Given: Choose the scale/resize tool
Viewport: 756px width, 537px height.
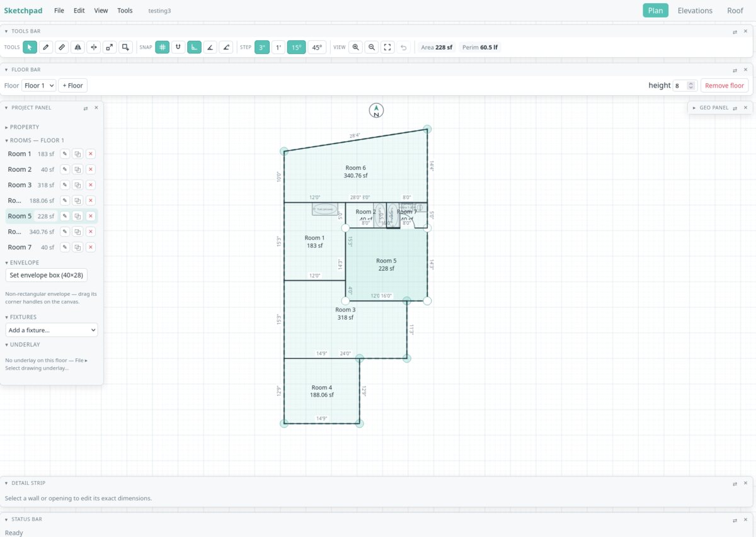Looking at the screenshot, I should [x=110, y=47].
